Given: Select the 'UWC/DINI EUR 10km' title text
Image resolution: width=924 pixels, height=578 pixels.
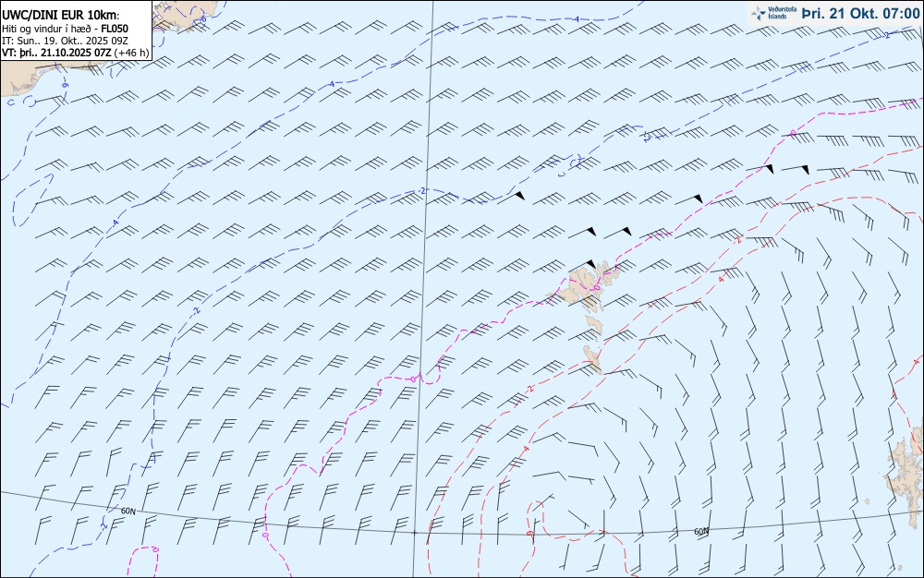Looking at the screenshot, I should (60, 16).
